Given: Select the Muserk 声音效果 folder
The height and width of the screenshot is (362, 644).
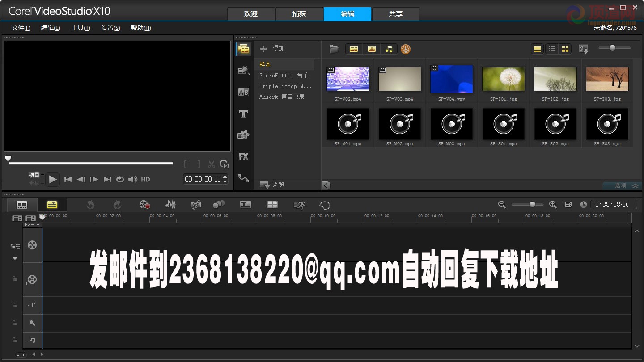Looking at the screenshot, I should click(282, 97).
